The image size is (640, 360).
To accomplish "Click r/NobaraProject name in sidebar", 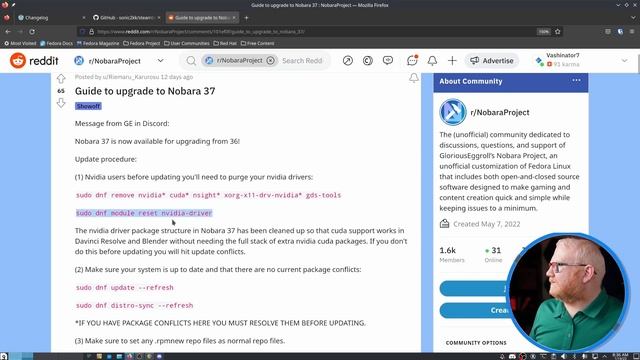I will [500, 112].
